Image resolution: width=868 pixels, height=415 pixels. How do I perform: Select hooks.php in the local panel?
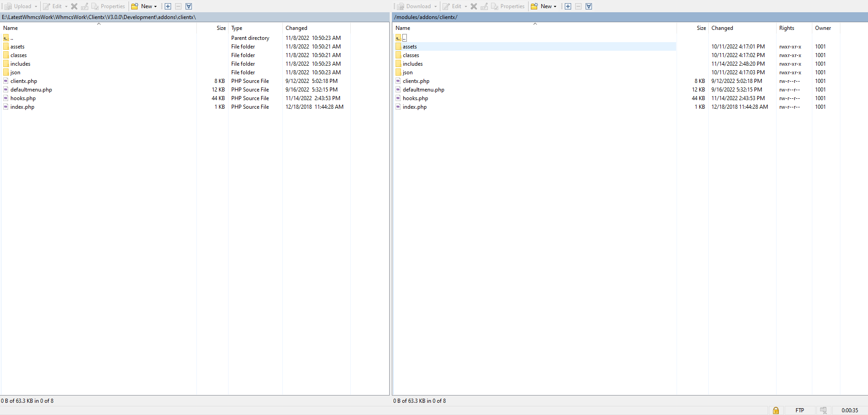coord(23,98)
